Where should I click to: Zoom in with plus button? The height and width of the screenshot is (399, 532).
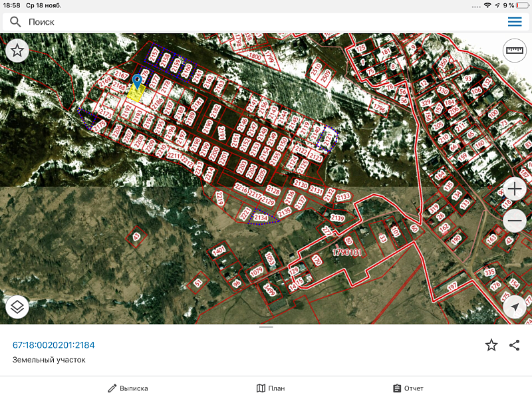515,190
